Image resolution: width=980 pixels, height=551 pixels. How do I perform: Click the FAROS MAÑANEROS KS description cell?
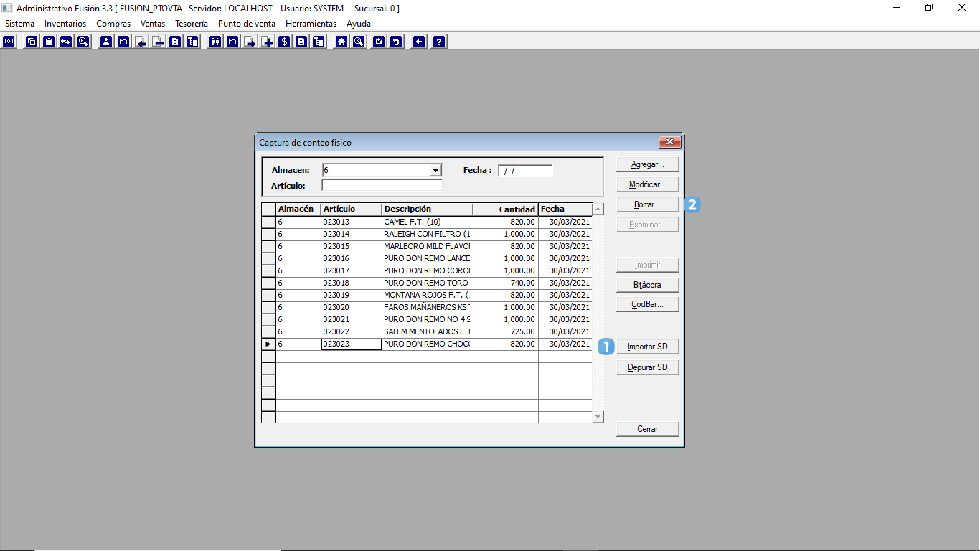click(x=428, y=307)
